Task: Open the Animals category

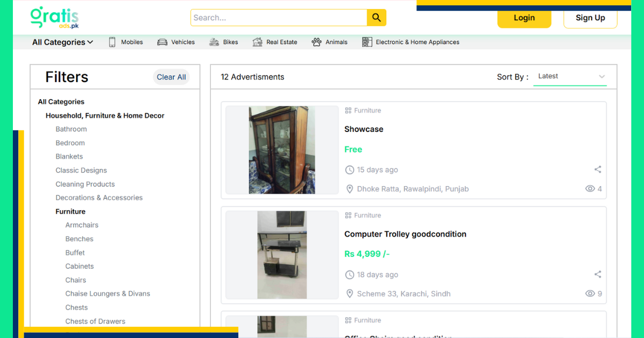Action: (336, 42)
